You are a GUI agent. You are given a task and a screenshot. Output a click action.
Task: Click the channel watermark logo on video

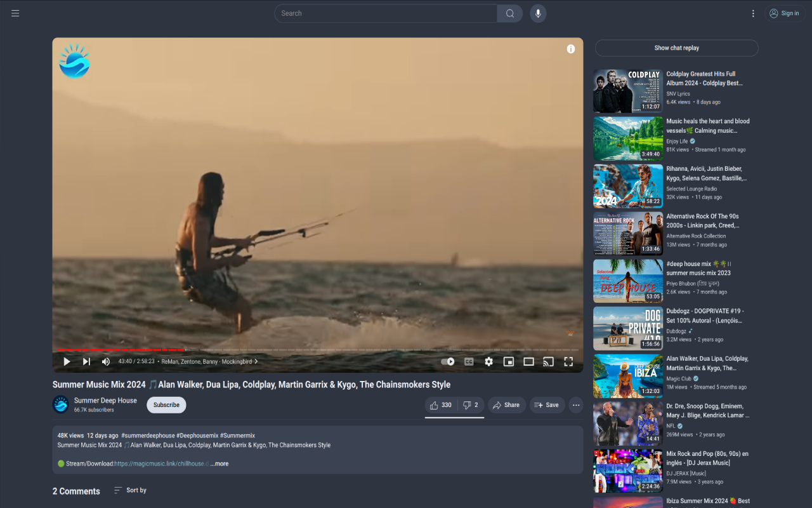[x=74, y=61]
